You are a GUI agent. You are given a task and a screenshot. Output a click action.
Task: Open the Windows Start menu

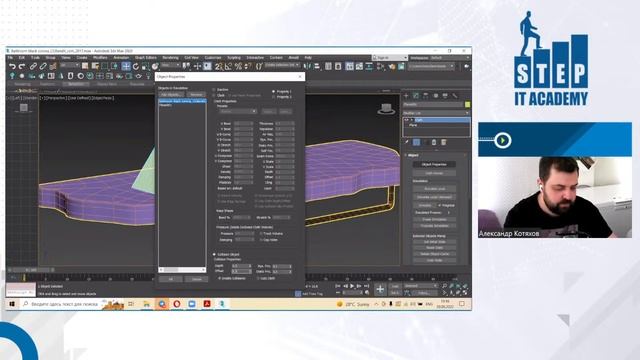12,304
